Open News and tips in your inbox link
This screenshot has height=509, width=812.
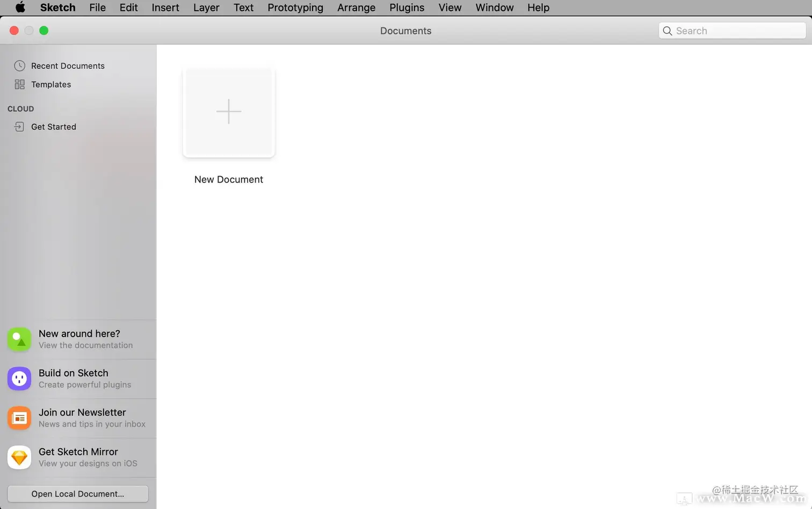pyautogui.click(x=92, y=424)
